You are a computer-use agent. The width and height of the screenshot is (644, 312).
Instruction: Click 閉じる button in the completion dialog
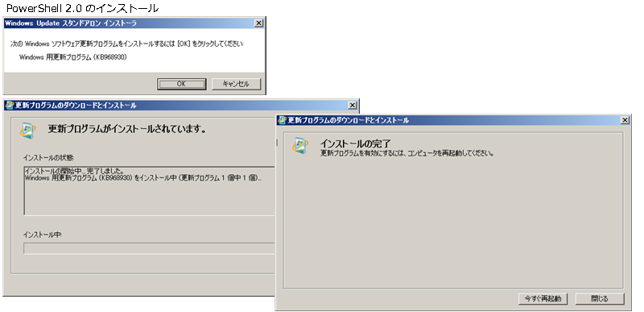point(600,299)
